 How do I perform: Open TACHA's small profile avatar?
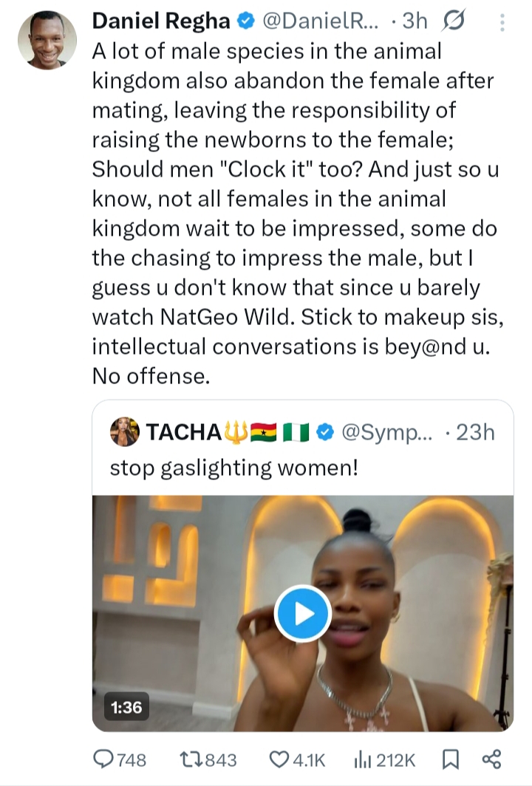[124, 433]
